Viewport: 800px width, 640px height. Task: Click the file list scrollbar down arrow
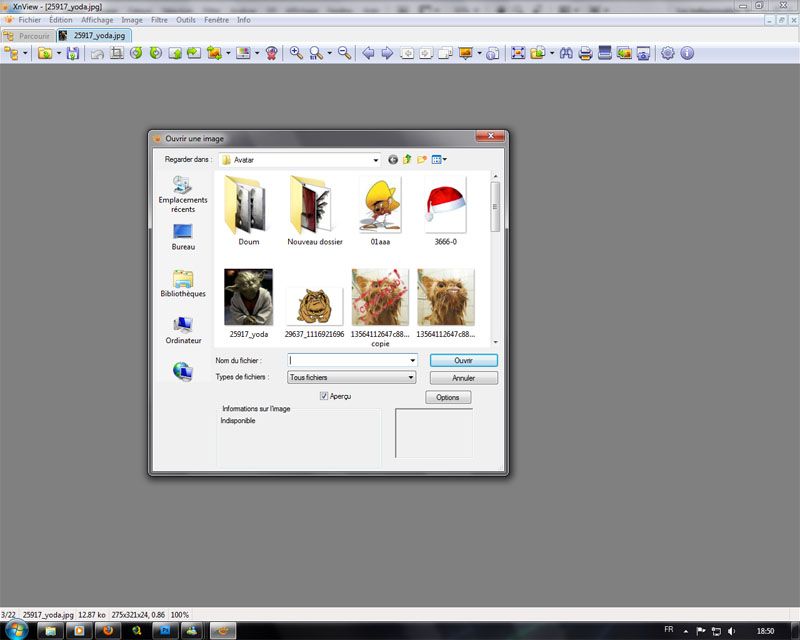click(x=495, y=342)
